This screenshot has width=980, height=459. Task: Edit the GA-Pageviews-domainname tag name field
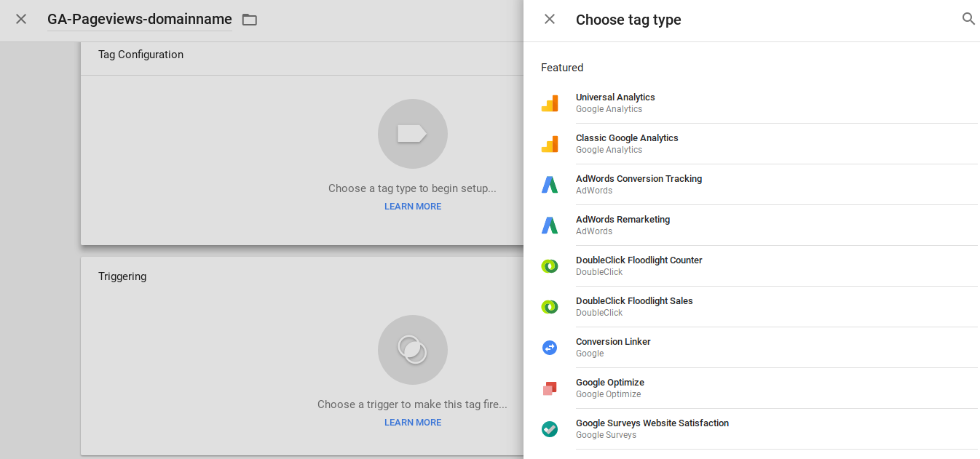139,20
